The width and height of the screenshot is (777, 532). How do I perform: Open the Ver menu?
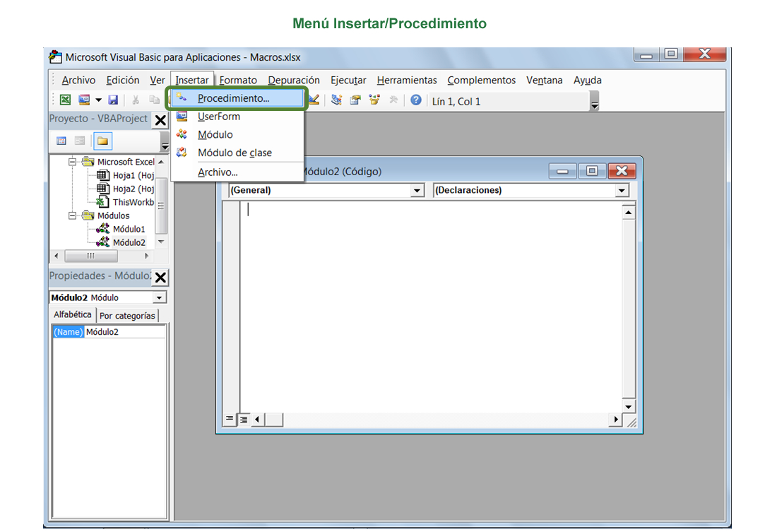pos(157,80)
